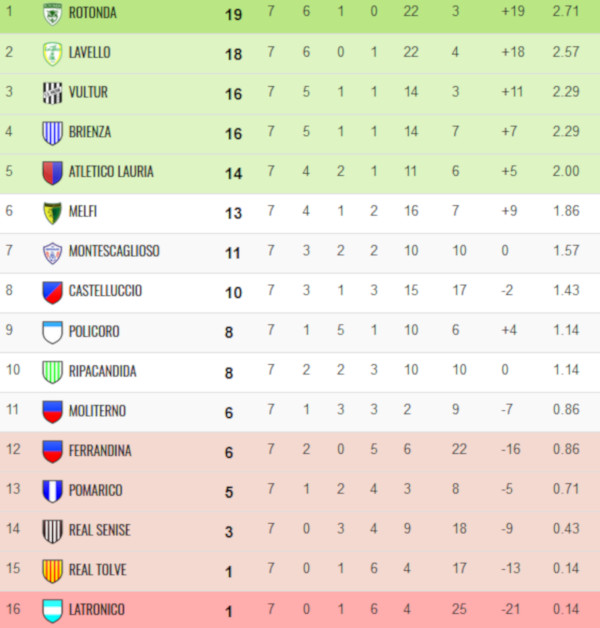600x628 pixels.
Task: Click the Latronico light blue shield
Action: [52, 610]
